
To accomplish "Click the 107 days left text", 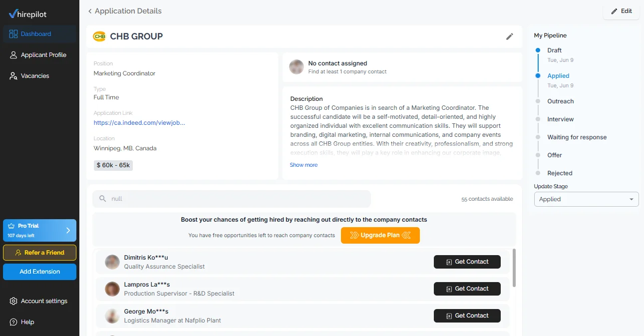I will [x=21, y=236].
